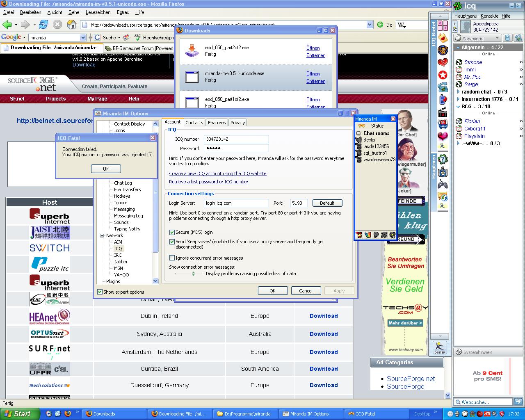
Task: Open the Firefox home page icon
Action: click(72, 25)
